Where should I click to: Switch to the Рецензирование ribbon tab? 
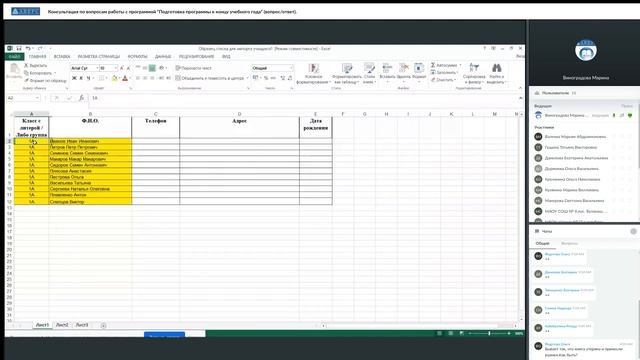pyautogui.click(x=196, y=57)
